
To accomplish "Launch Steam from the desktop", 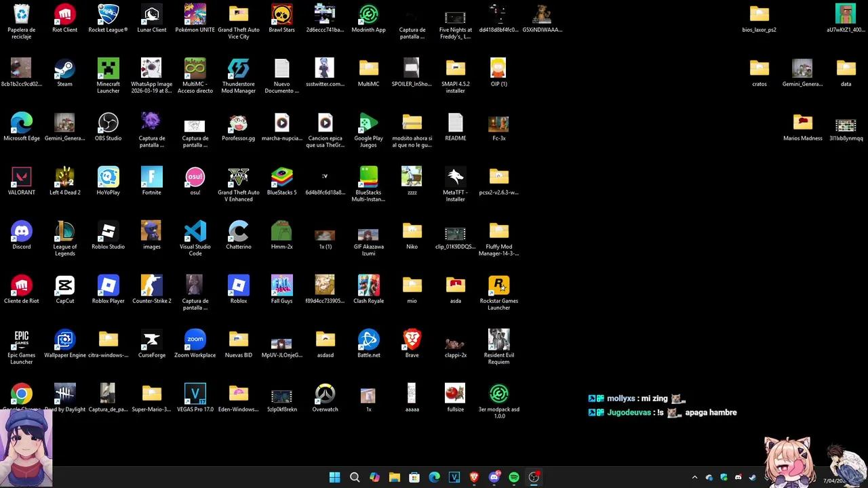I will [x=64, y=73].
